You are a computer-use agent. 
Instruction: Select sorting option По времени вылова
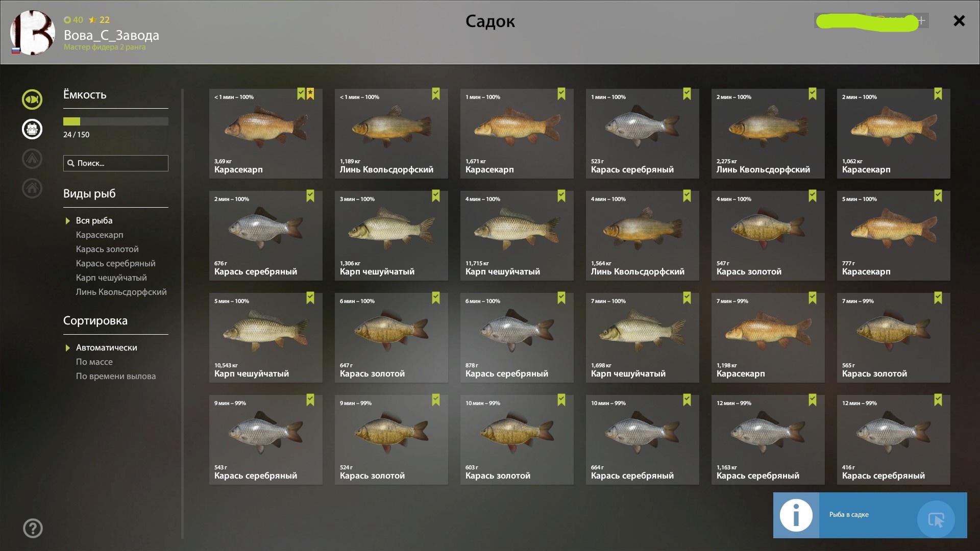[116, 376]
